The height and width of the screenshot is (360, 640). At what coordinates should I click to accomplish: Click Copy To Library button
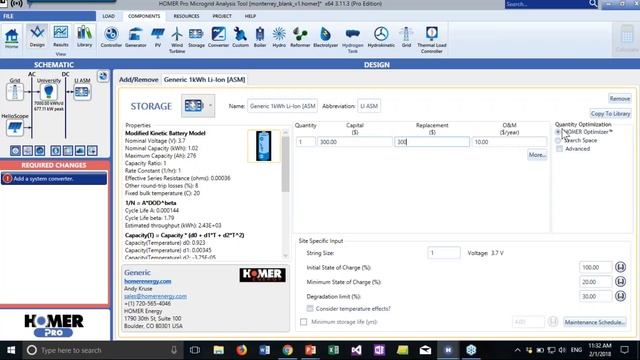coord(610,113)
